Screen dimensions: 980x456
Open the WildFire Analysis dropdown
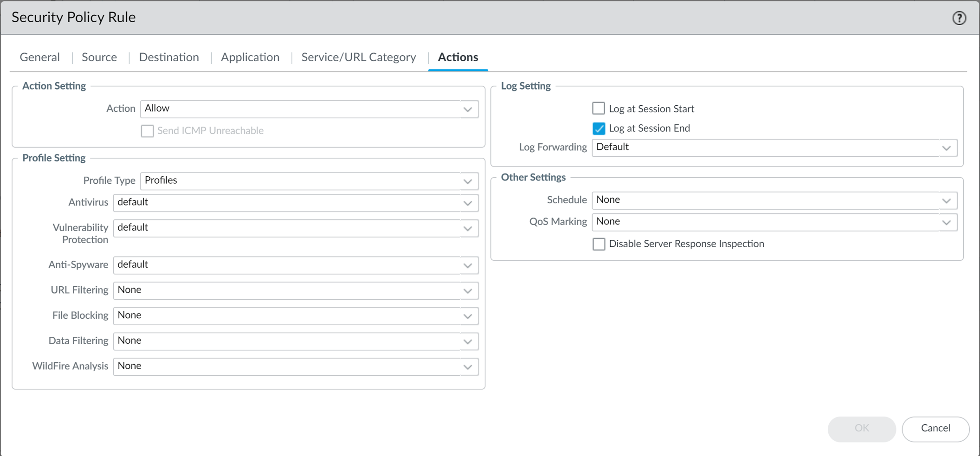click(x=296, y=366)
